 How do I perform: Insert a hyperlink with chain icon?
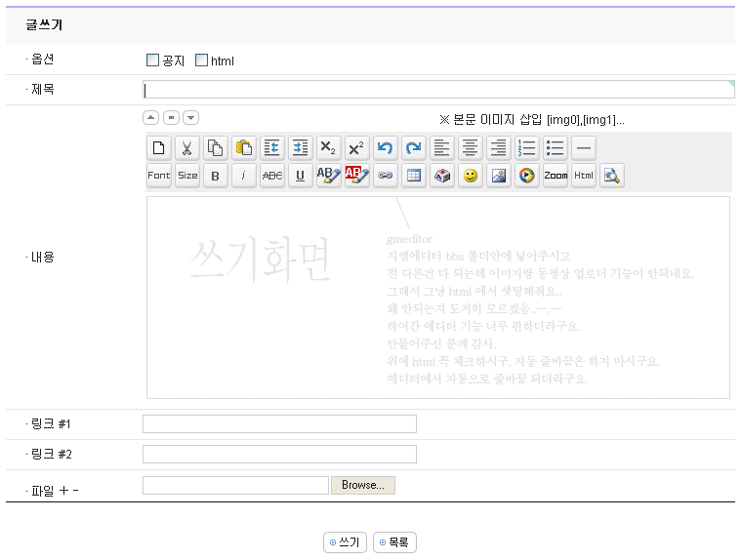pos(386,176)
